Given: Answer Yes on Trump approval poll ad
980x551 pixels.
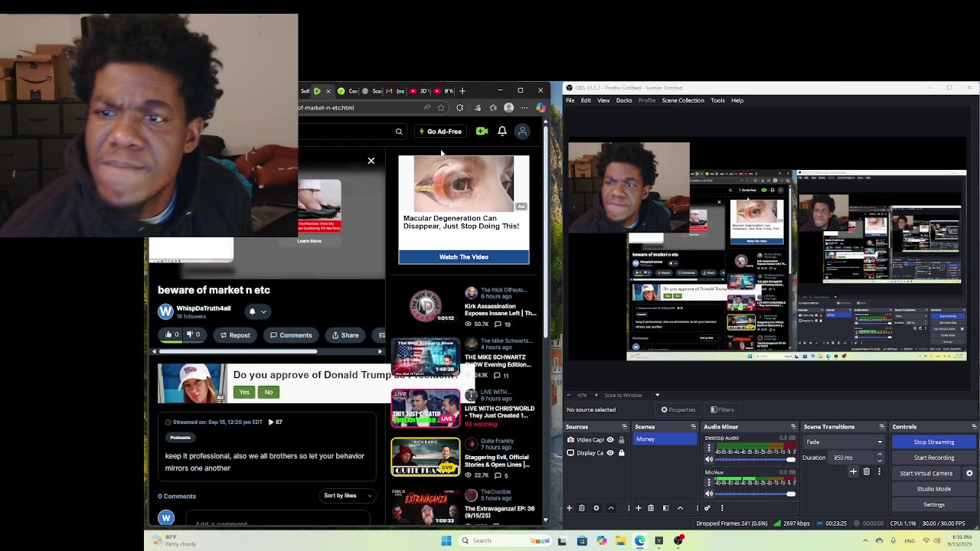Looking at the screenshot, I should pyautogui.click(x=244, y=392).
